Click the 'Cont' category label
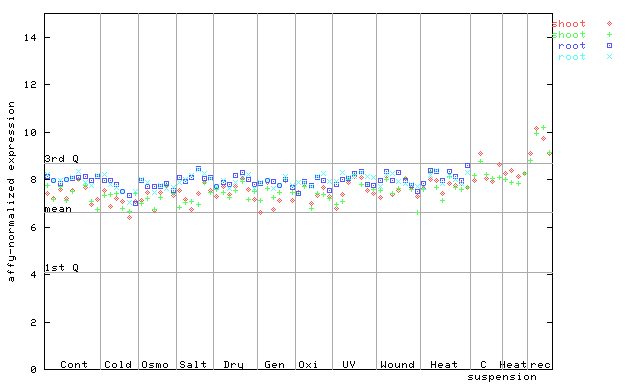The image size is (640, 384). click(x=74, y=364)
